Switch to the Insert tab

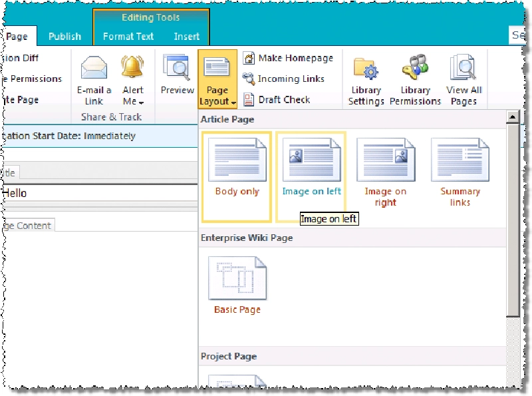point(187,37)
